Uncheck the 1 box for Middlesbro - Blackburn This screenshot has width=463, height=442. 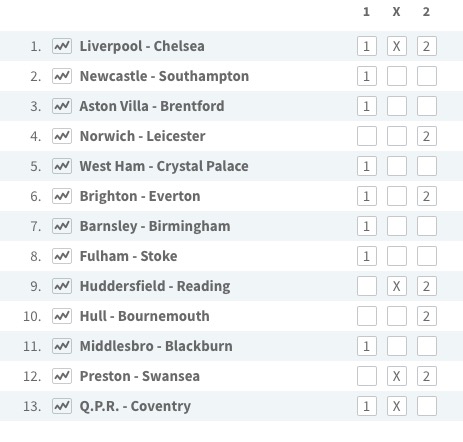tap(367, 346)
